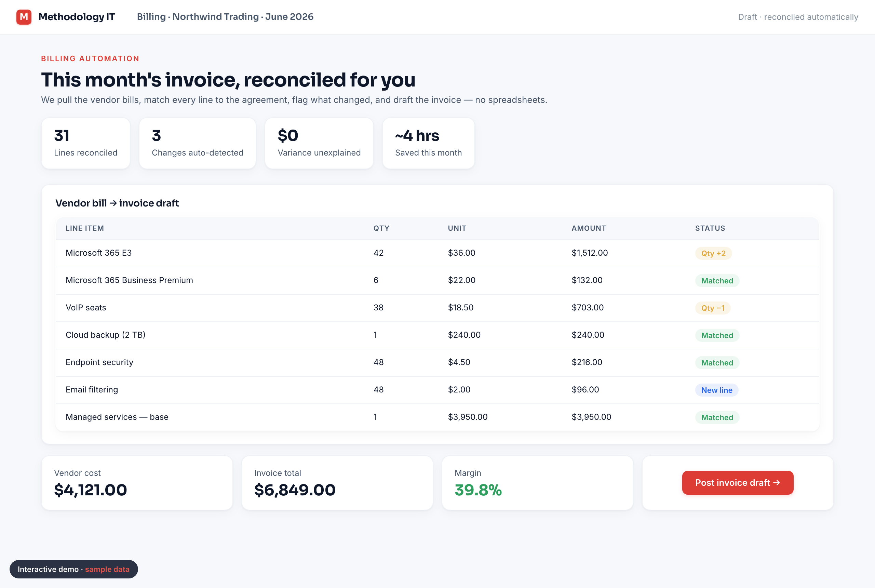Viewport: 875px width, 588px height.
Task: Click the $22.00 unit price
Action: tap(461, 281)
